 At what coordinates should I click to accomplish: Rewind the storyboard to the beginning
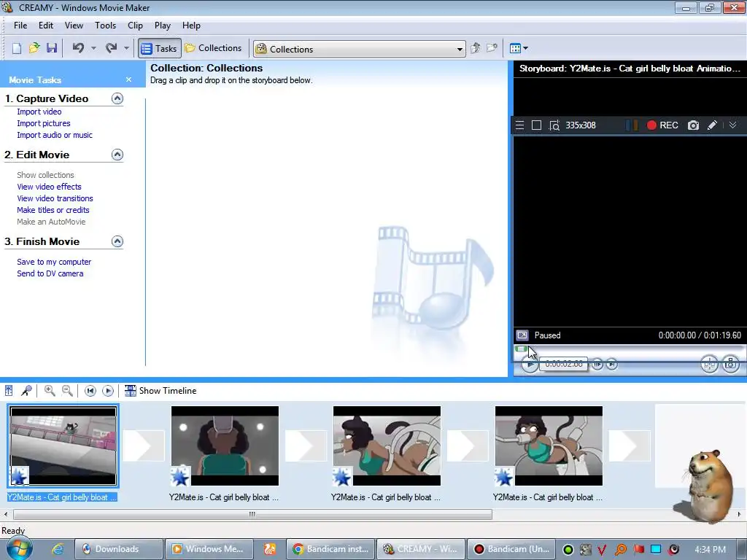pos(90,391)
